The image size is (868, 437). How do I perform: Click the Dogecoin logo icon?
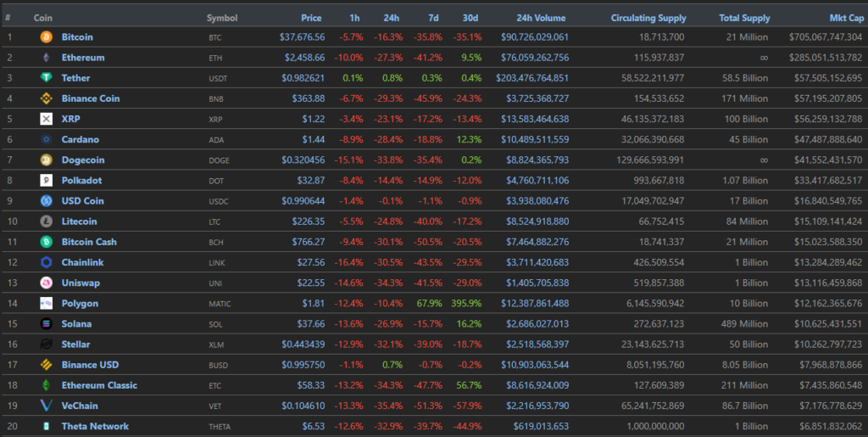(x=46, y=160)
